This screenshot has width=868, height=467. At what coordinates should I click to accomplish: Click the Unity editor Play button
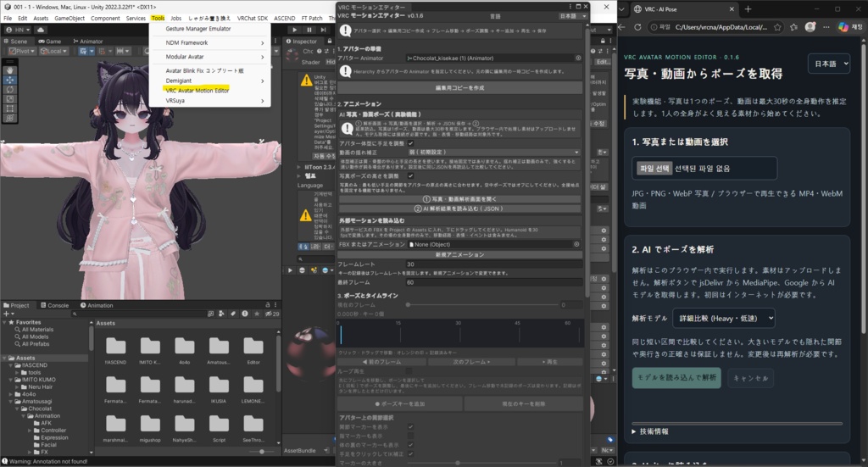click(x=294, y=30)
